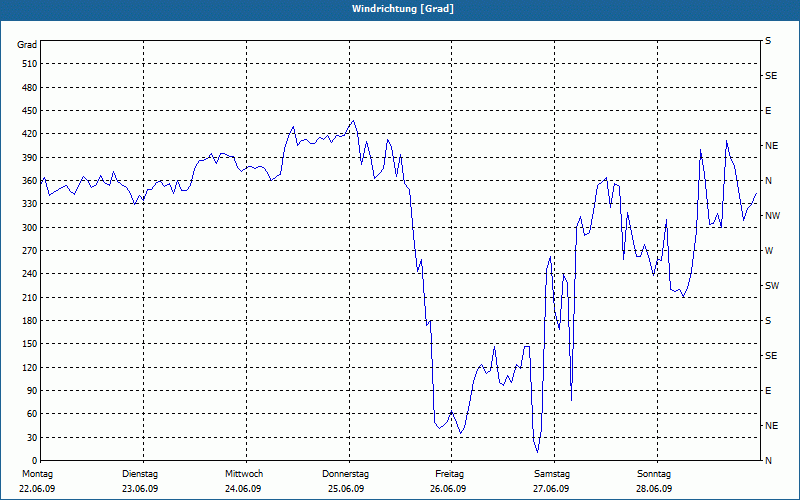Click the "Samstag" day label
Screen dimensions: 800x500
click(x=552, y=474)
